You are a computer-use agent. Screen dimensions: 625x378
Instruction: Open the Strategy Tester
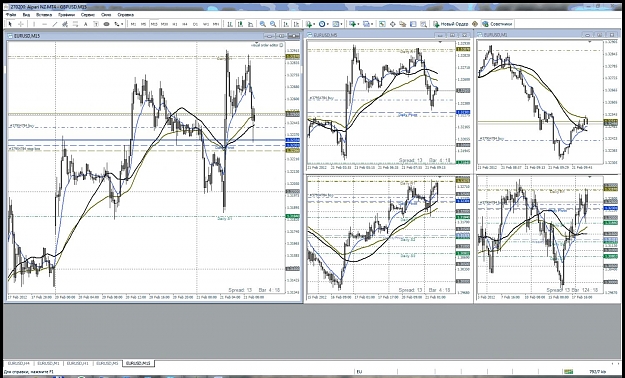[423, 24]
